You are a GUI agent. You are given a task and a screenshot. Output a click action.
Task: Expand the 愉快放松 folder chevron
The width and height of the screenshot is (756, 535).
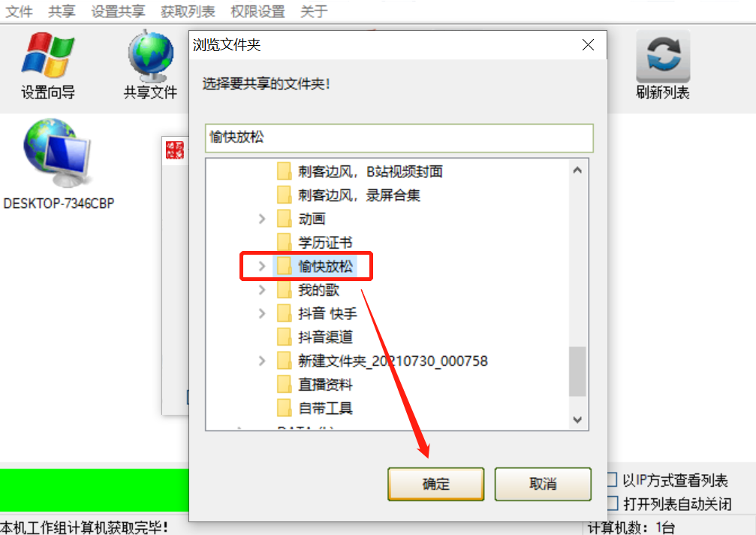[262, 266]
